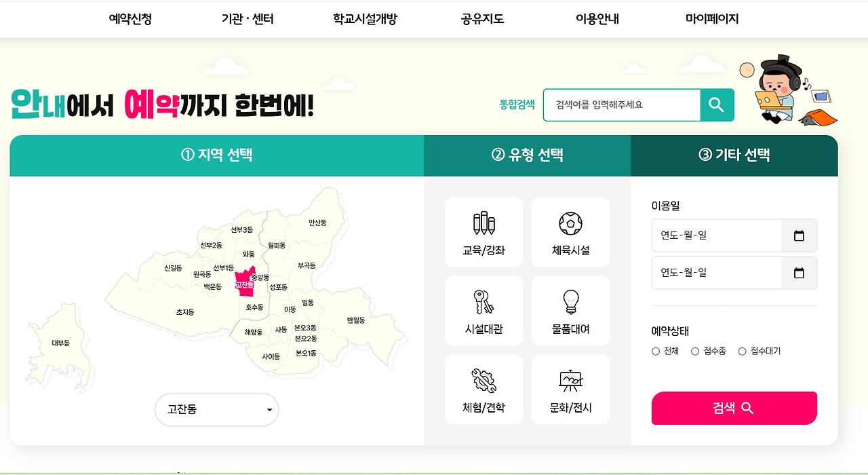Select 선부3동 on the map

pos(241,230)
